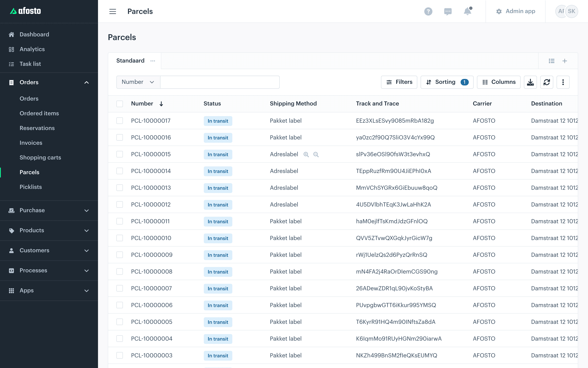
Task: Click the Purchase sidebar icon
Action: pyautogui.click(x=11, y=210)
